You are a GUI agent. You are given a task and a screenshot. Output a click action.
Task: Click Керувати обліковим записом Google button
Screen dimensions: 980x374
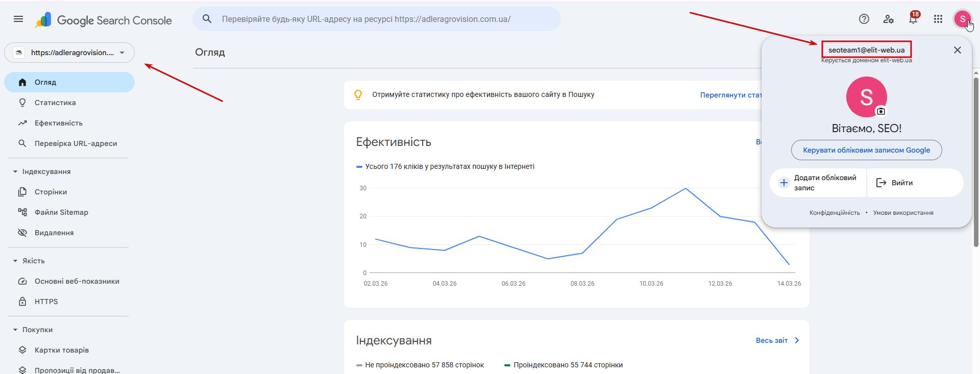click(866, 150)
